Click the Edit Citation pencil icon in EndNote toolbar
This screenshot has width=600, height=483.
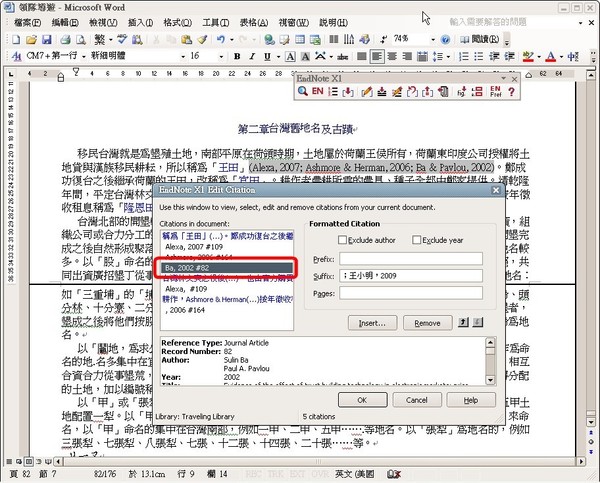(367, 91)
